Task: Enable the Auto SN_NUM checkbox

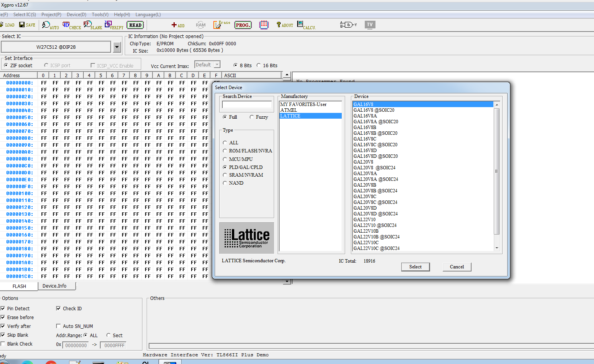Action: [58, 326]
